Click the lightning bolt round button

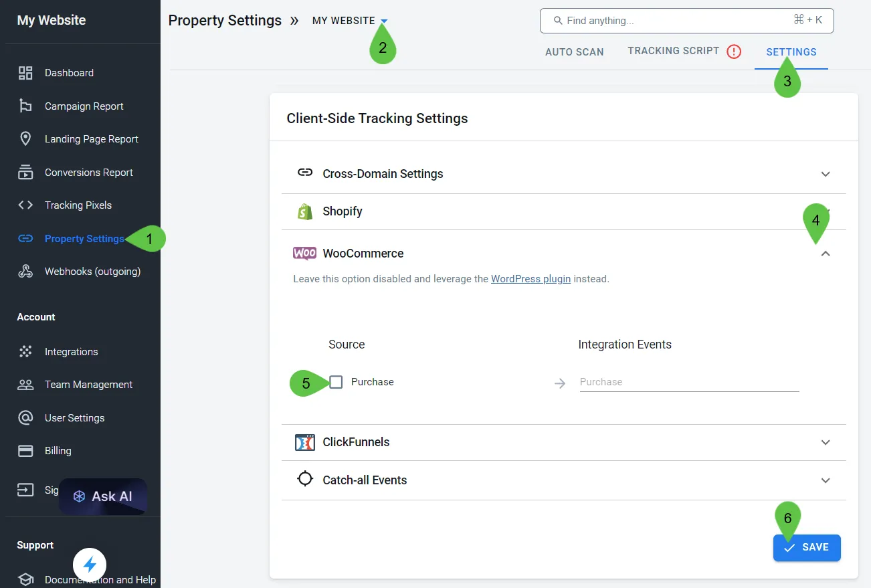click(x=90, y=565)
